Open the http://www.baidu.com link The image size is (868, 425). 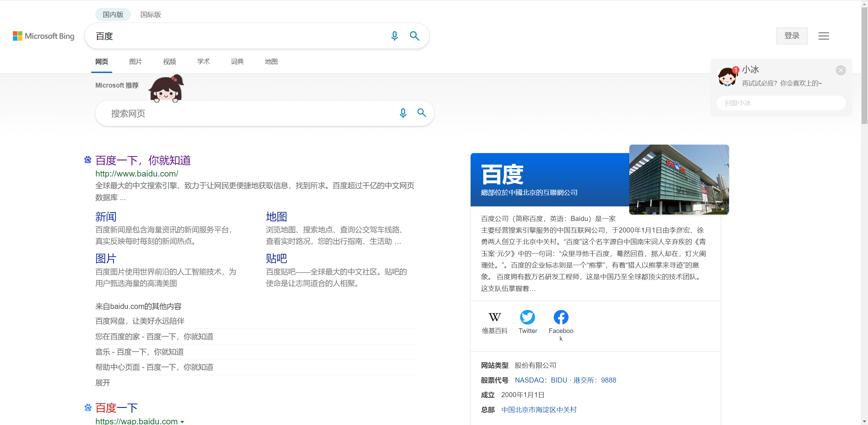click(x=136, y=173)
